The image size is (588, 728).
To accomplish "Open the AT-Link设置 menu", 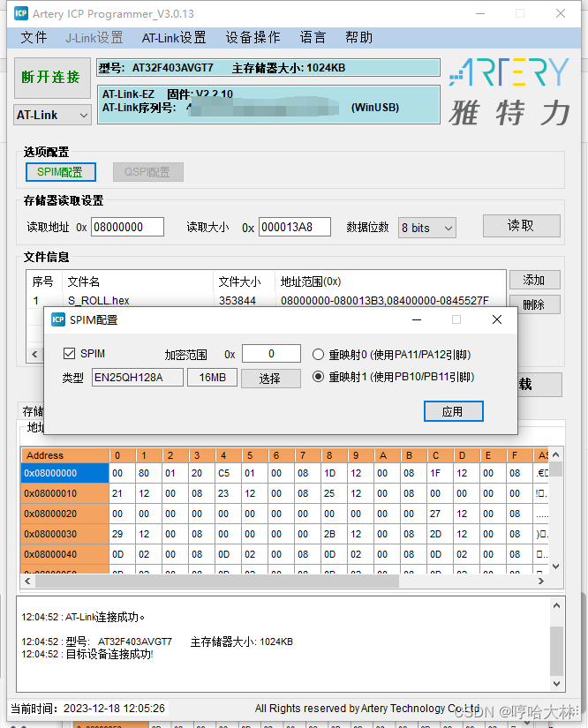I will [x=174, y=38].
